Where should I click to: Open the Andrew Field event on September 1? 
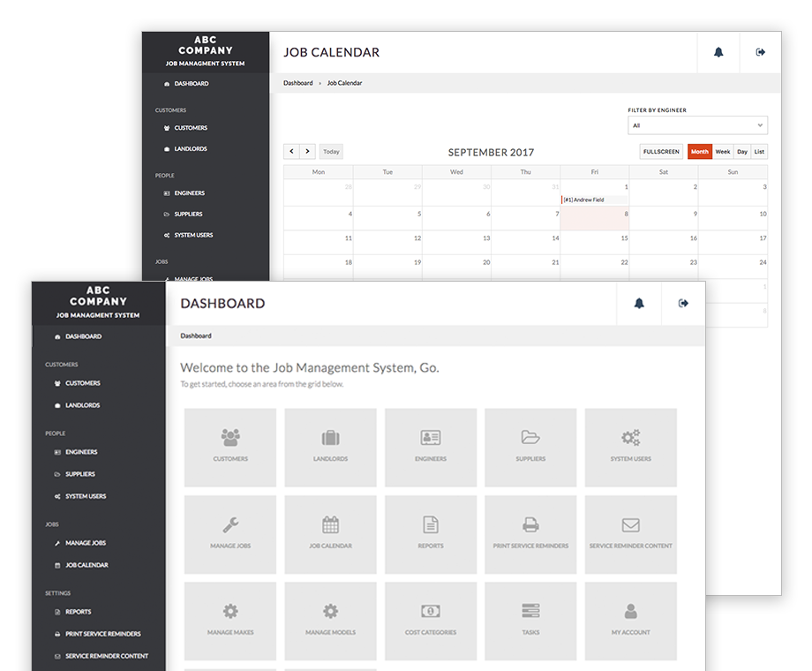pos(595,200)
